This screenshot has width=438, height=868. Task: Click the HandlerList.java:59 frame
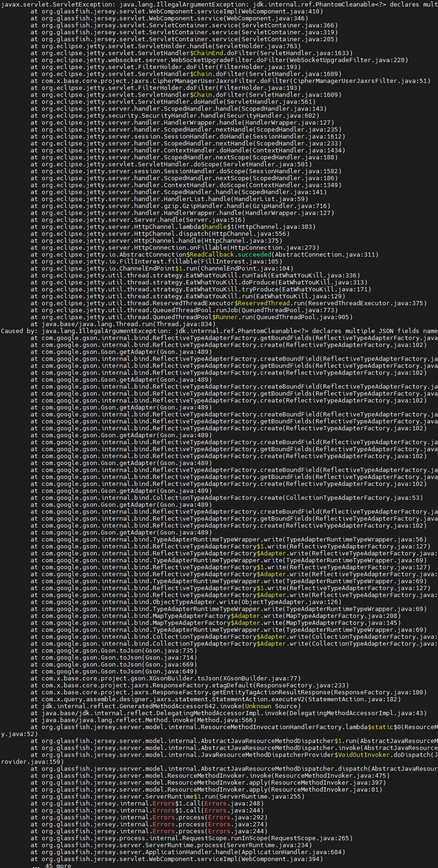click(x=169, y=199)
